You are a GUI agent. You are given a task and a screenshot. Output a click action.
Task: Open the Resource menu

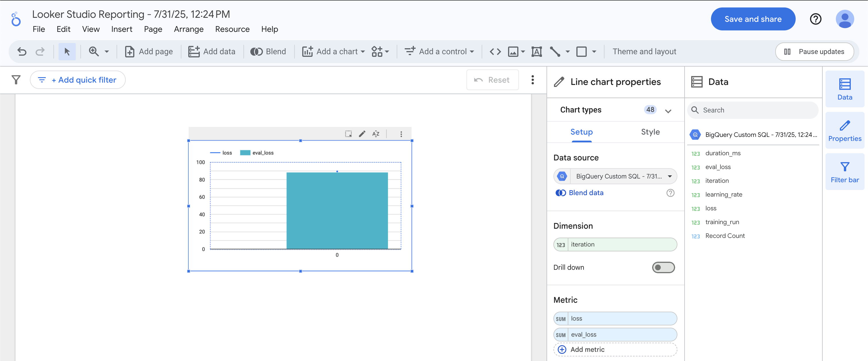232,29
